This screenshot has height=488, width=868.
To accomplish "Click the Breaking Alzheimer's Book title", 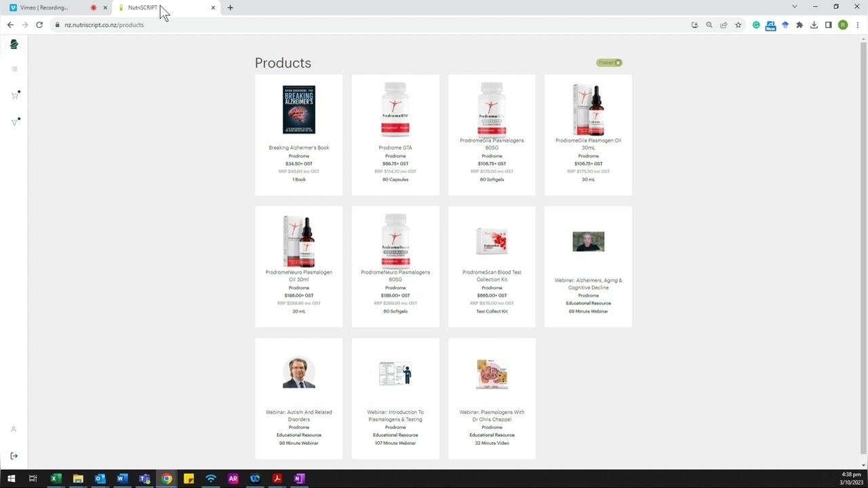I will coord(299,147).
